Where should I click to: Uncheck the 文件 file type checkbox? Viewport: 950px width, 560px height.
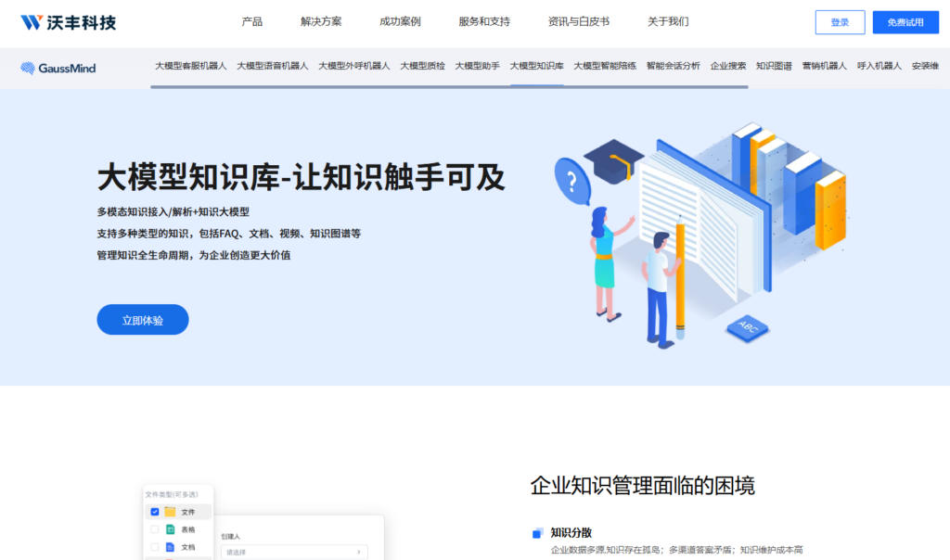tap(154, 512)
